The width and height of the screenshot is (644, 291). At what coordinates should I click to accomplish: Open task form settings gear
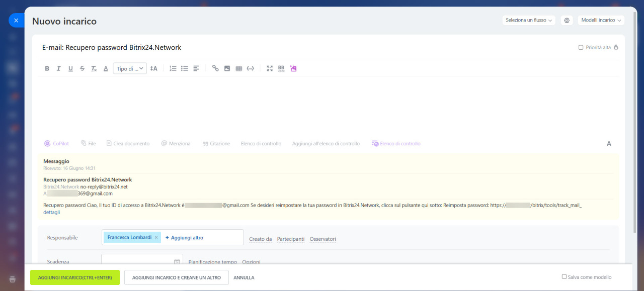click(x=567, y=20)
